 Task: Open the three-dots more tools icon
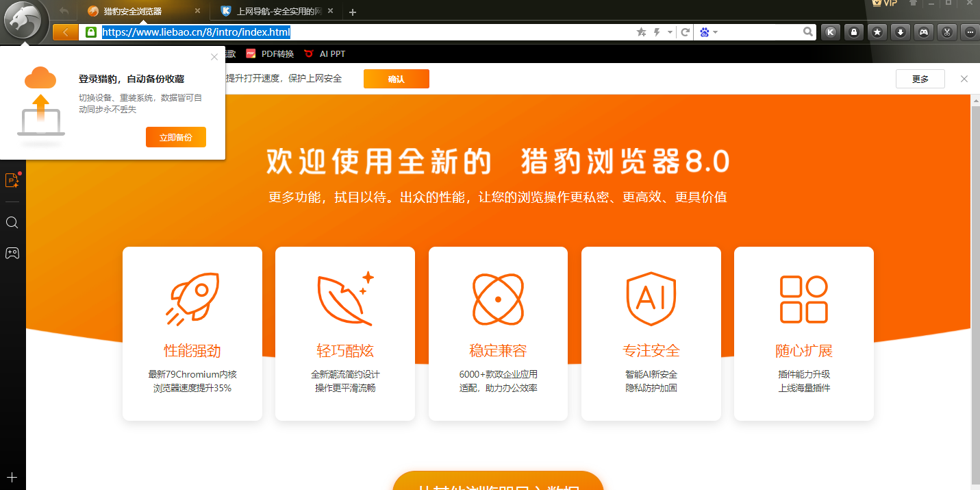tap(970, 32)
